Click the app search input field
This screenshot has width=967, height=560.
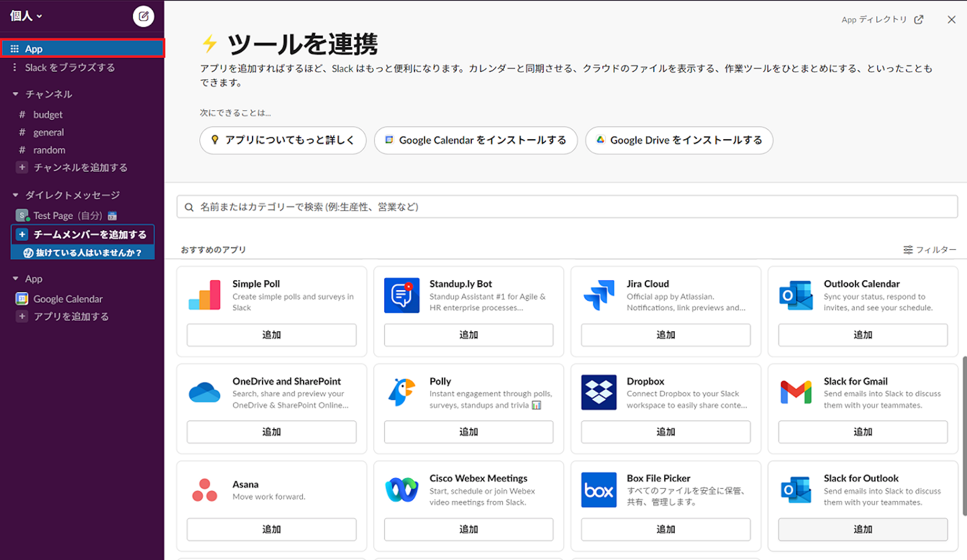tap(567, 207)
